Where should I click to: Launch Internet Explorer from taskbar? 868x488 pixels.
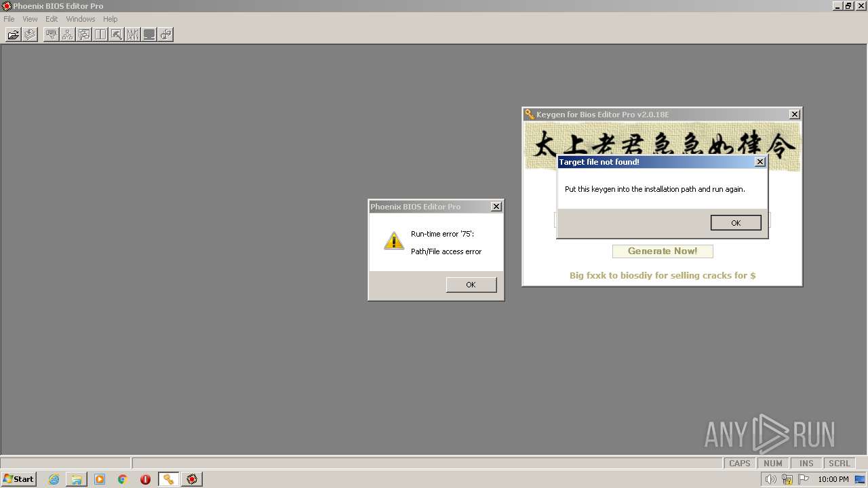click(54, 479)
